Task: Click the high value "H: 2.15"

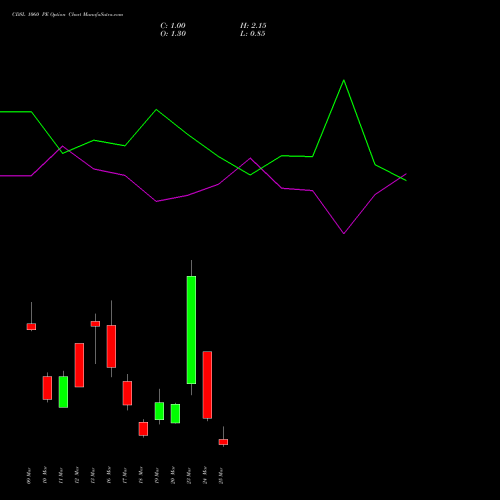Action: [x=253, y=26]
